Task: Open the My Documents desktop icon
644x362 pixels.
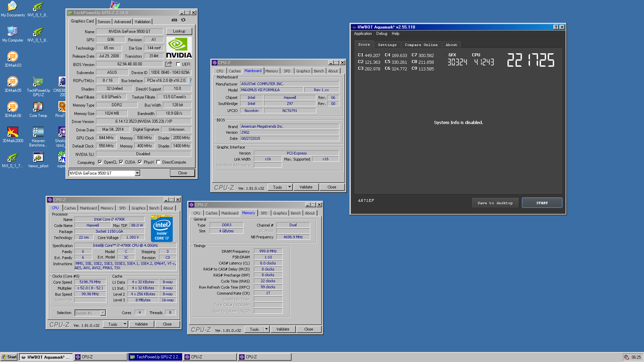Action: pyautogui.click(x=13, y=9)
